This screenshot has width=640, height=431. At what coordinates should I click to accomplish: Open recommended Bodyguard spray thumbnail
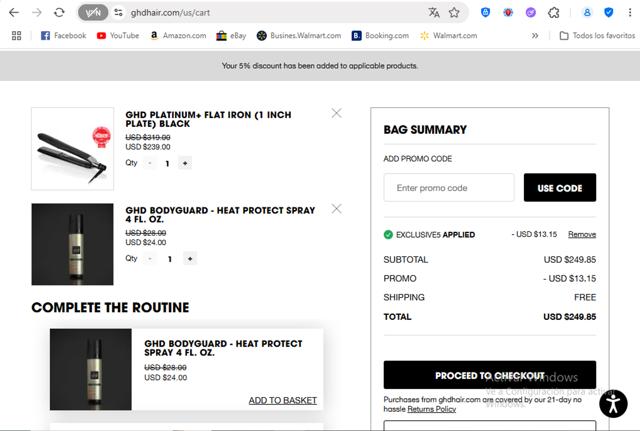[x=91, y=369]
